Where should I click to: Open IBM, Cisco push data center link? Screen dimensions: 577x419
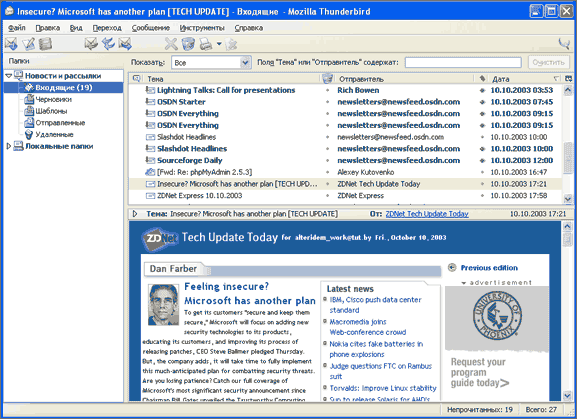click(x=375, y=305)
